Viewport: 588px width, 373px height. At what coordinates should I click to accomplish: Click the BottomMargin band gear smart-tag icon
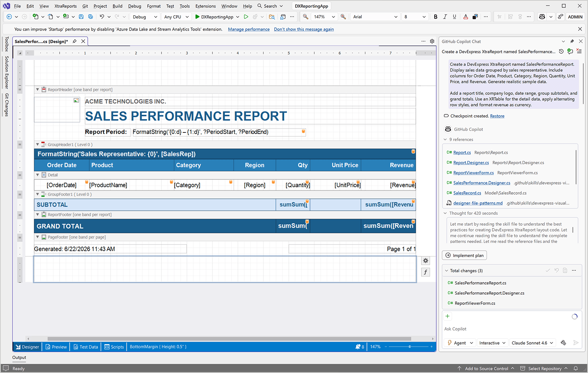click(425, 261)
